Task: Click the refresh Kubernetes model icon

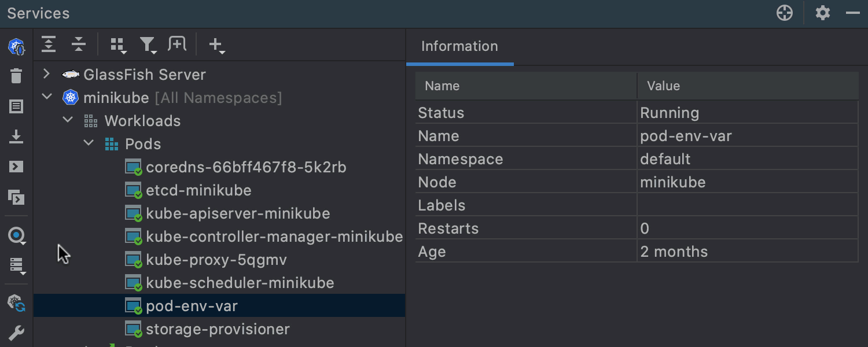Action: [x=16, y=302]
